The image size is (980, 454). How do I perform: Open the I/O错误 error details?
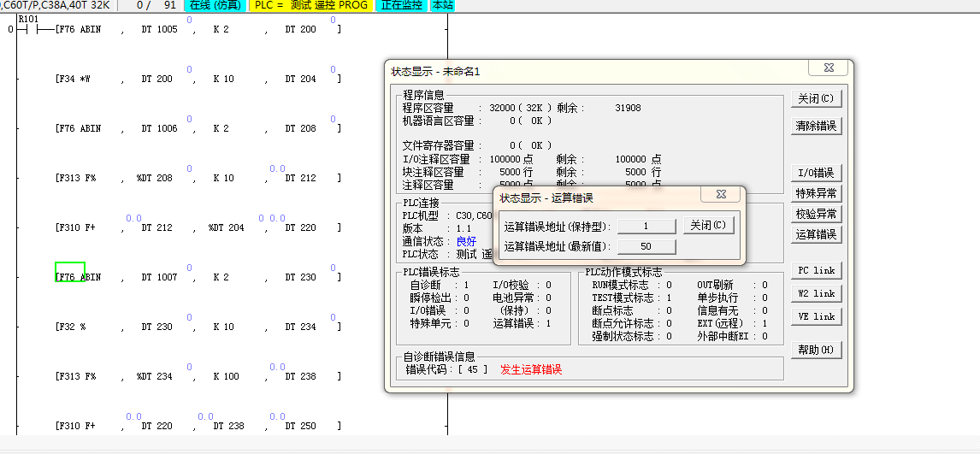pos(817,173)
